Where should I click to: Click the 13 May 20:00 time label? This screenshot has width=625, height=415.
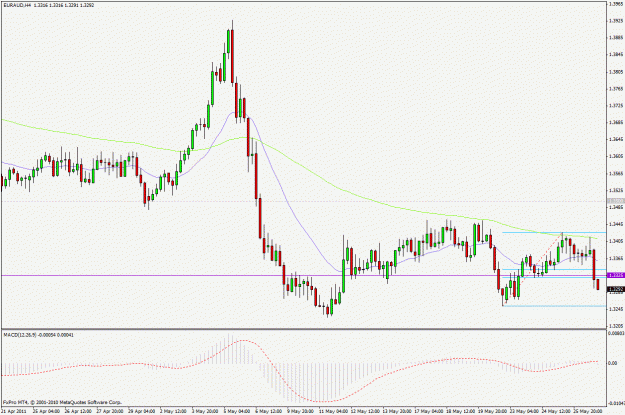click(x=397, y=411)
